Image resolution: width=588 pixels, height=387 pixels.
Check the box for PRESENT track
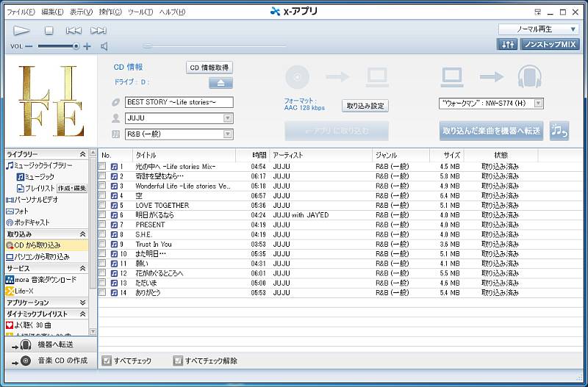102,225
